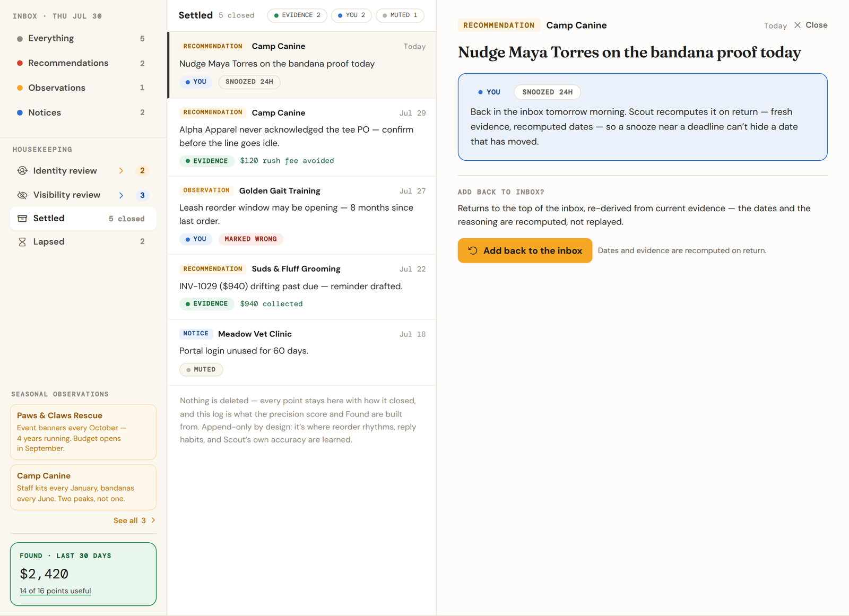This screenshot has width=849, height=616.
Task: Click the orange dot beside Observations
Action: [20, 88]
